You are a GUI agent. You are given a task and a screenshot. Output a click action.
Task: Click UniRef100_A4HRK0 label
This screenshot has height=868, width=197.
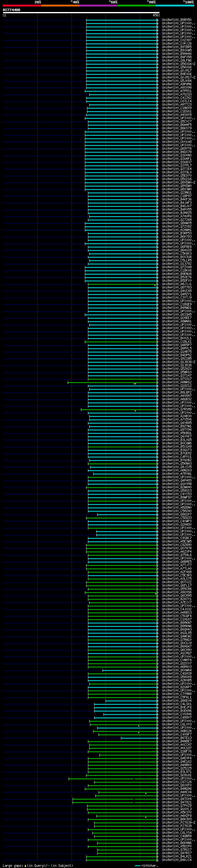(177, 765)
